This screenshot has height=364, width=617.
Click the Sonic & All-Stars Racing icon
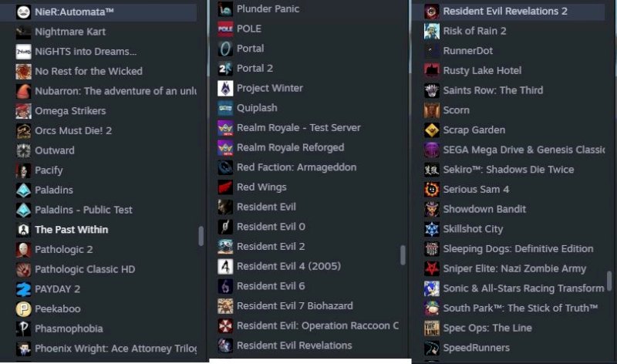coord(432,288)
